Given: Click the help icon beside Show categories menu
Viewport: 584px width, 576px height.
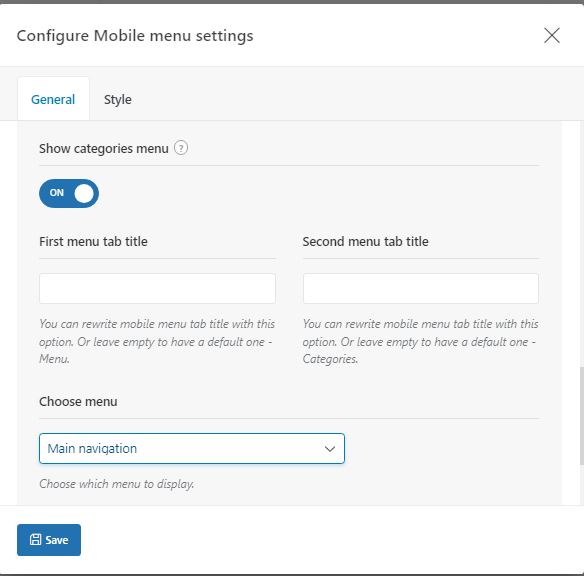Looking at the screenshot, I should 181,148.
